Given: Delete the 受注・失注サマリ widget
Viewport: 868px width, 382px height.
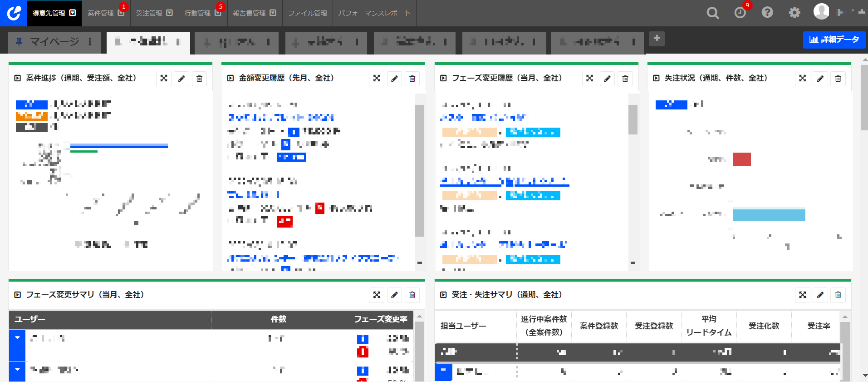Looking at the screenshot, I should click(838, 295).
